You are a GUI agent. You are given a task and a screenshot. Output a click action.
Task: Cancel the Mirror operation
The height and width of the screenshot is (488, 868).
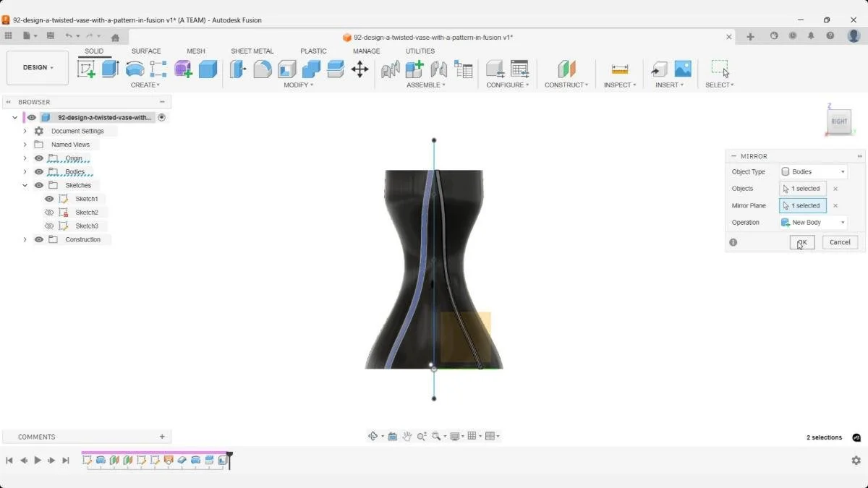(839, 242)
